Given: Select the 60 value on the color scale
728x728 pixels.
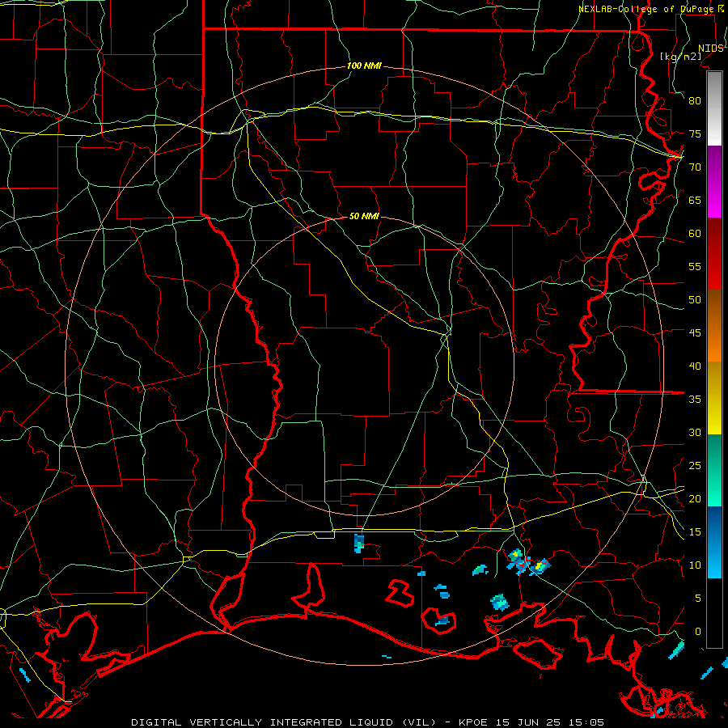Looking at the screenshot, I should click(695, 234).
